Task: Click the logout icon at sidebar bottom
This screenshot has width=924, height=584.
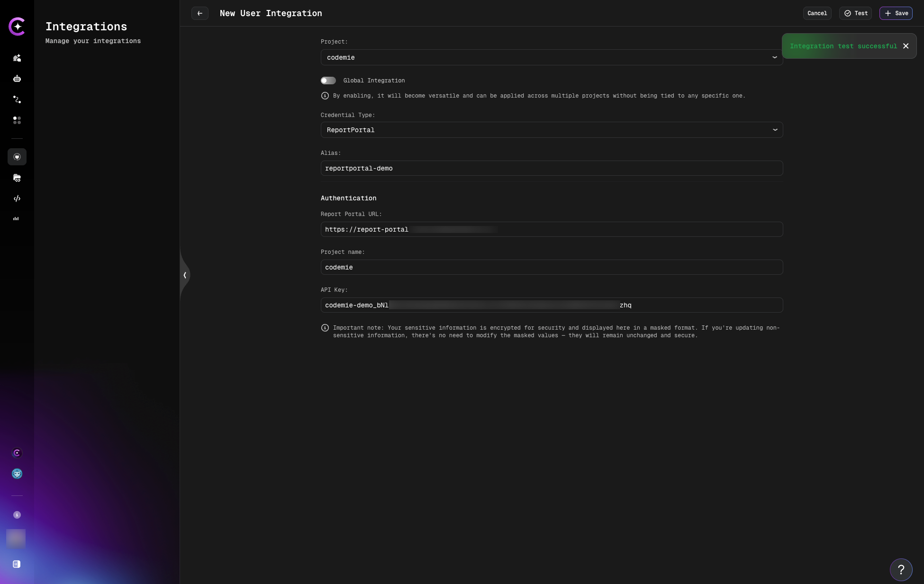Action: pos(17,564)
